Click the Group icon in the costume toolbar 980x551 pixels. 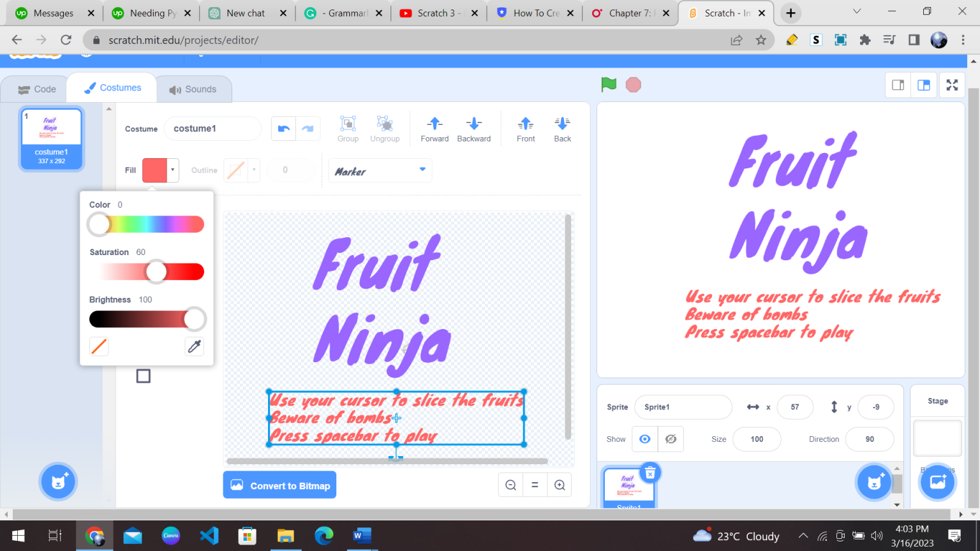point(348,128)
